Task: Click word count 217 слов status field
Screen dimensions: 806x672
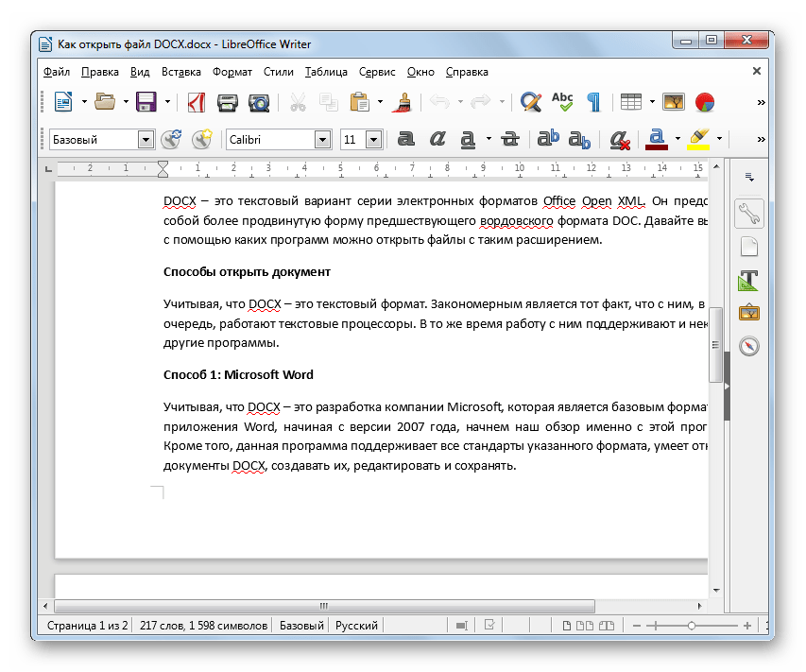Action: click(203, 626)
